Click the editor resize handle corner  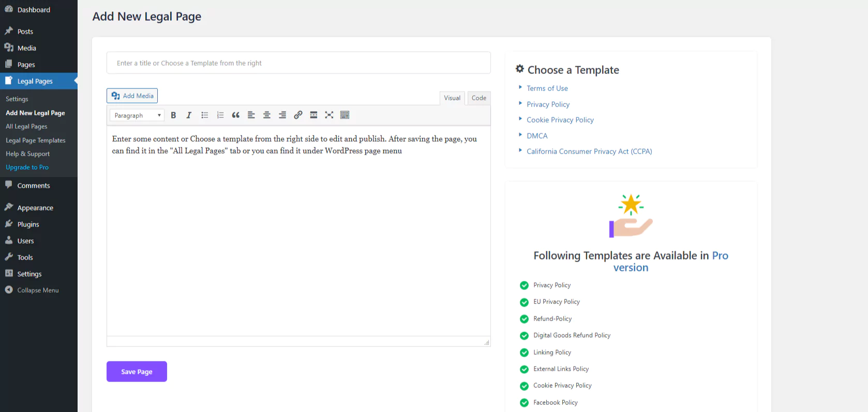(x=487, y=343)
